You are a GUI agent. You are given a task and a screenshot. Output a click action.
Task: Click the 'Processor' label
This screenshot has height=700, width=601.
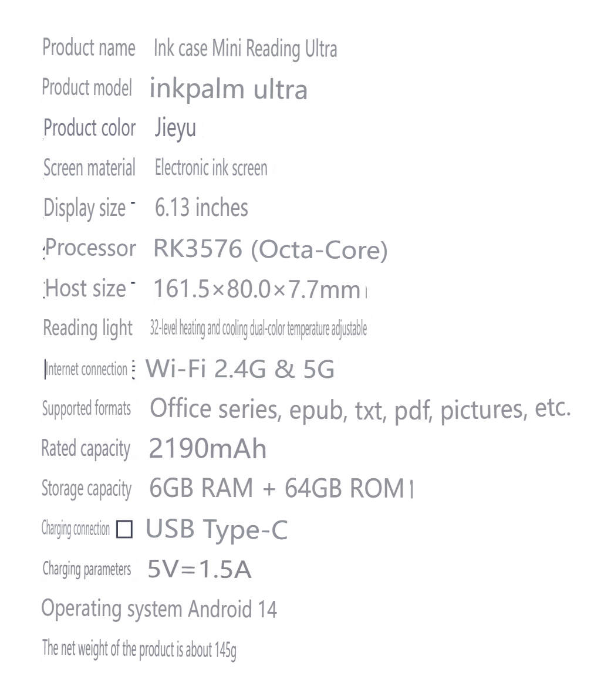pos(90,248)
